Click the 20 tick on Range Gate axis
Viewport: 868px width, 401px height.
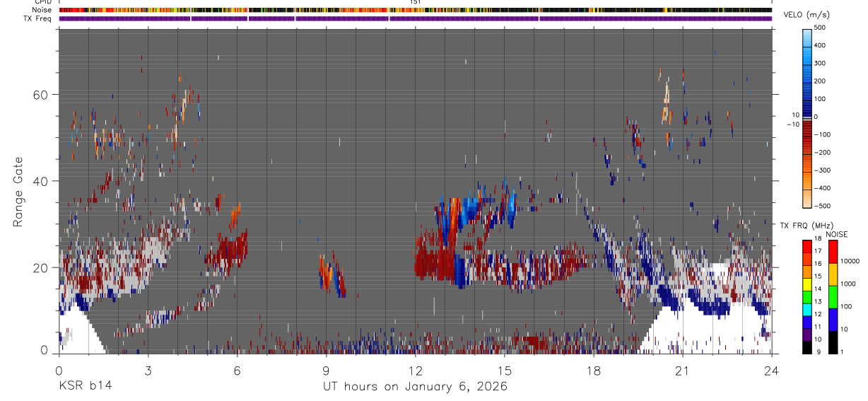pyautogui.click(x=40, y=268)
